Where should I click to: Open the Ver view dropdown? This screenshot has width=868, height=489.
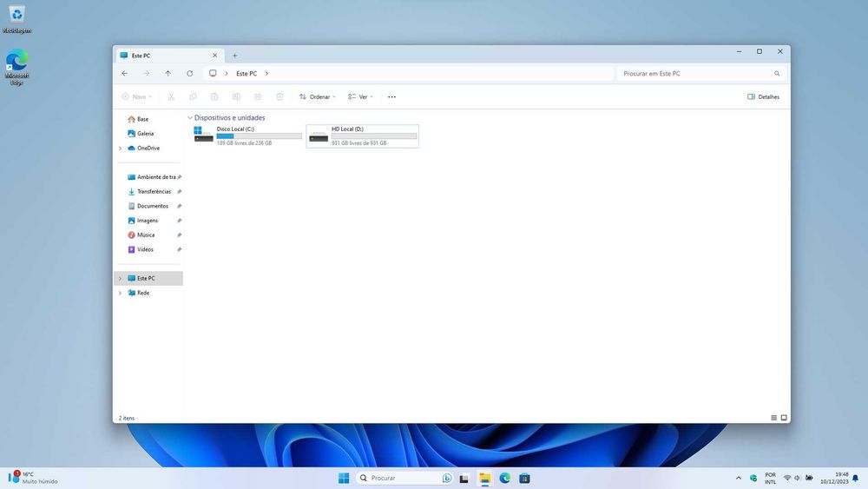360,96
